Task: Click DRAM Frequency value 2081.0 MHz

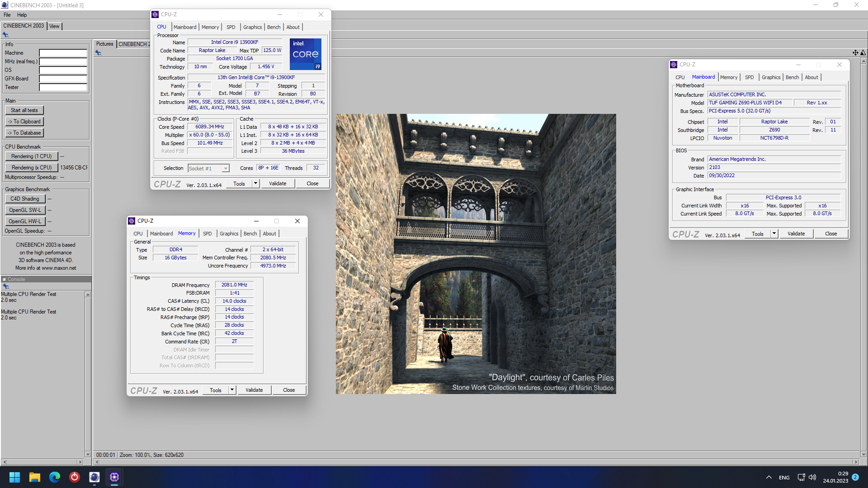Action: (x=234, y=285)
